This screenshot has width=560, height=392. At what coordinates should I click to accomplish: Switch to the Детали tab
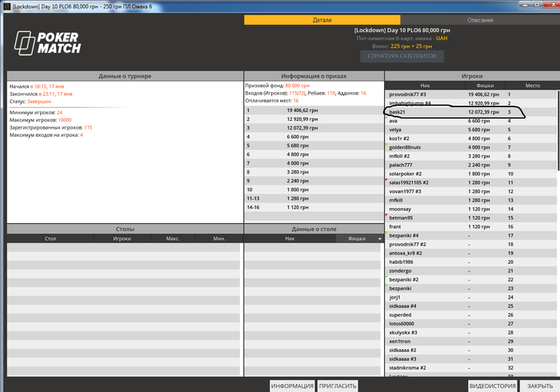click(x=322, y=20)
